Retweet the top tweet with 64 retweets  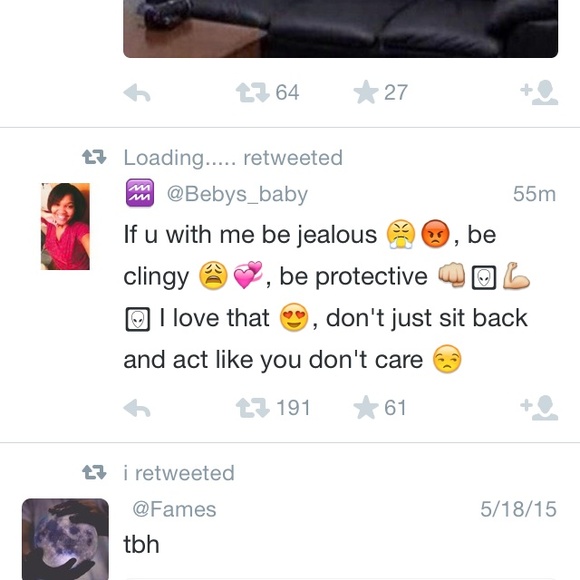[x=252, y=92]
